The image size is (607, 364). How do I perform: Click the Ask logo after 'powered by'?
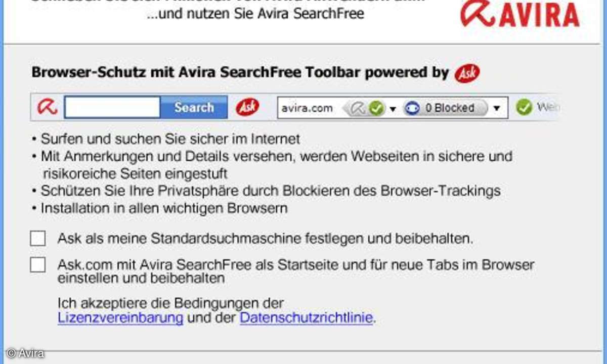point(467,74)
